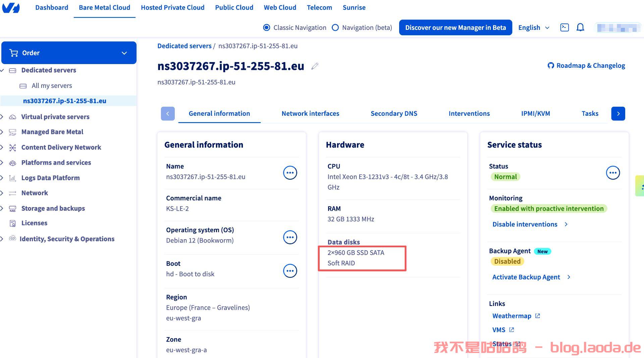644x358 pixels.
Task: Click the Virtual private servers cloud icon
Action: tap(12, 117)
